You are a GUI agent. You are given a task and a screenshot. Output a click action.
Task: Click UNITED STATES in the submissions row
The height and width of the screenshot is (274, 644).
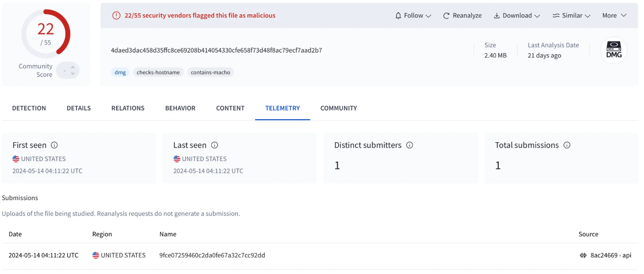123,255
